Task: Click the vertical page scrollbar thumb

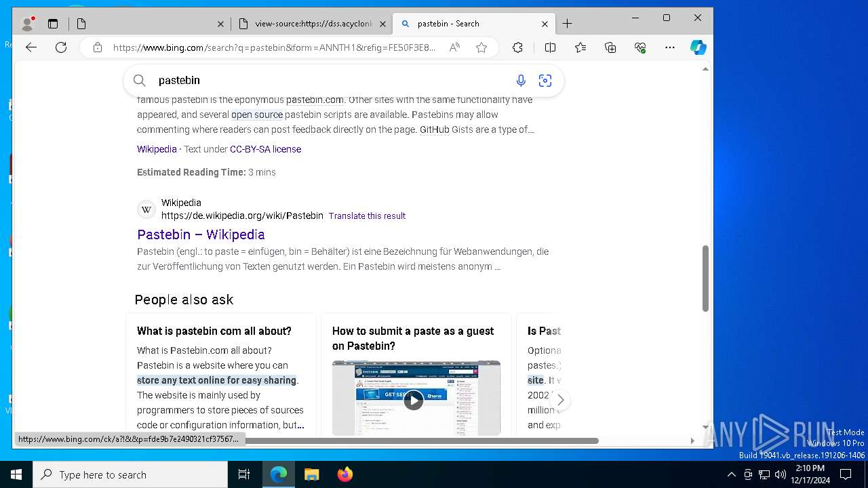Action: click(x=705, y=279)
